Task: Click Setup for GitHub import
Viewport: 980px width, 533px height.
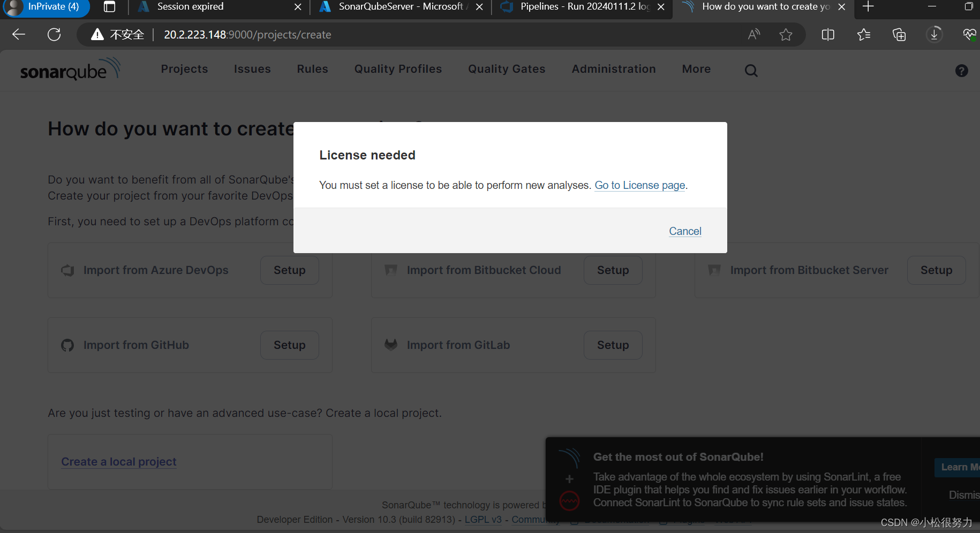Action: (x=289, y=345)
